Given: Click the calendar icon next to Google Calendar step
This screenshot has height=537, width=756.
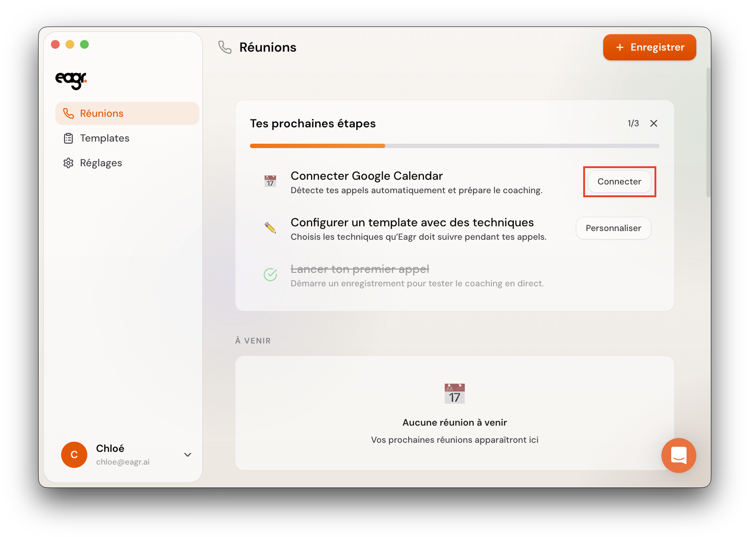Looking at the screenshot, I should [x=270, y=181].
